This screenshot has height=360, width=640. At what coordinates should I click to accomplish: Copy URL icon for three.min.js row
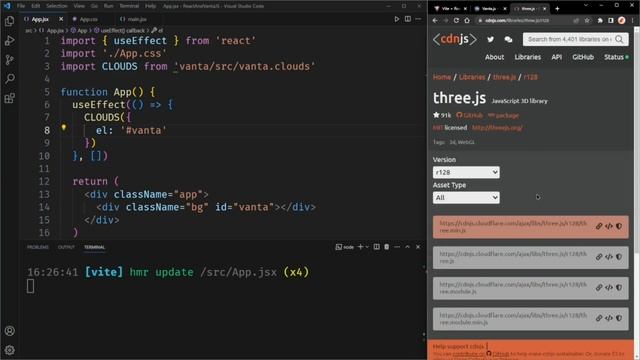click(x=599, y=226)
